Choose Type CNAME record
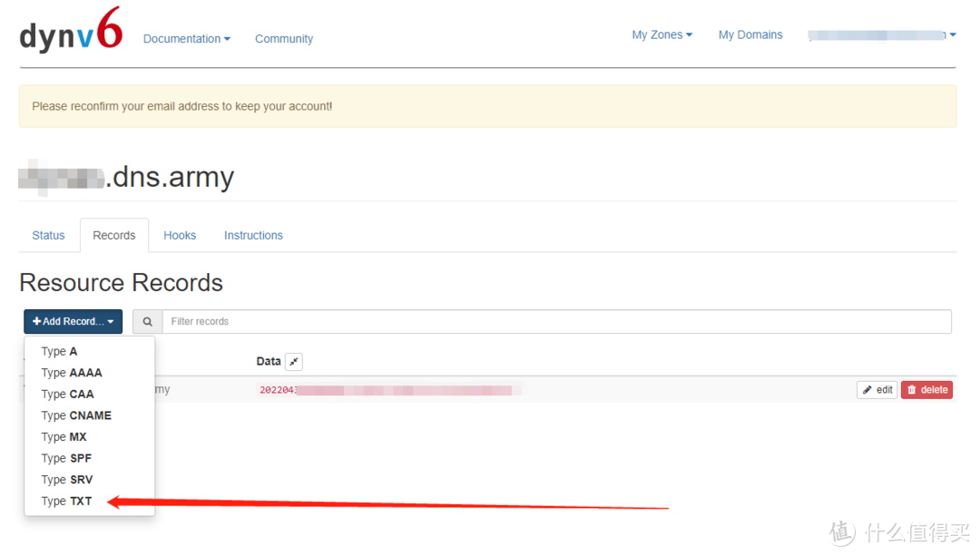Image resolution: width=980 pixels, height=556 pixels. point(89,415)
